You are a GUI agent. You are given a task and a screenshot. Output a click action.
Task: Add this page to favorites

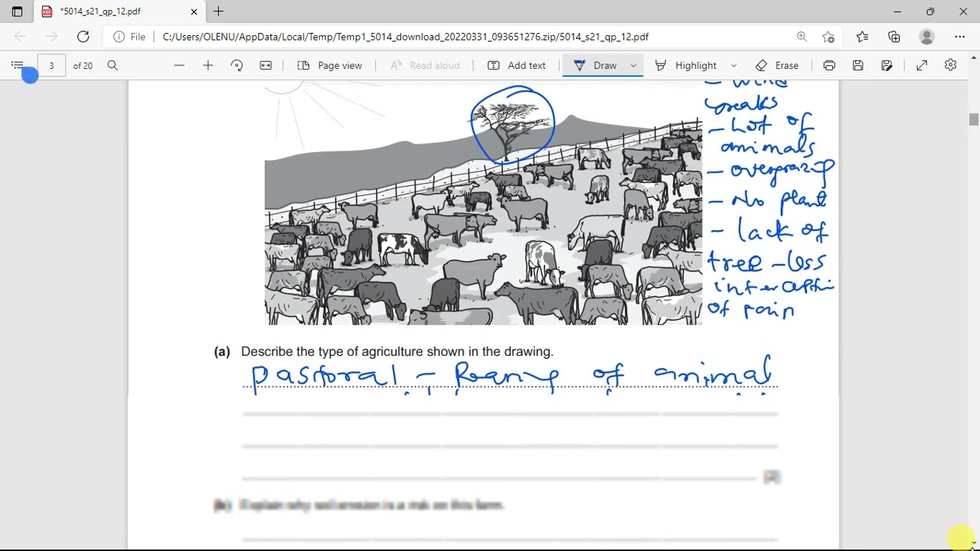[x=828, y=37]
